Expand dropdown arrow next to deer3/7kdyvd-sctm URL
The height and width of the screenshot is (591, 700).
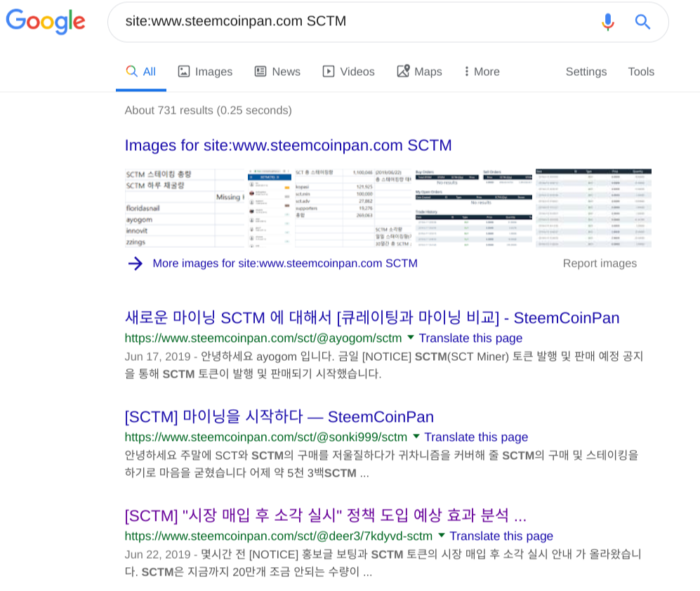point(442,536)
